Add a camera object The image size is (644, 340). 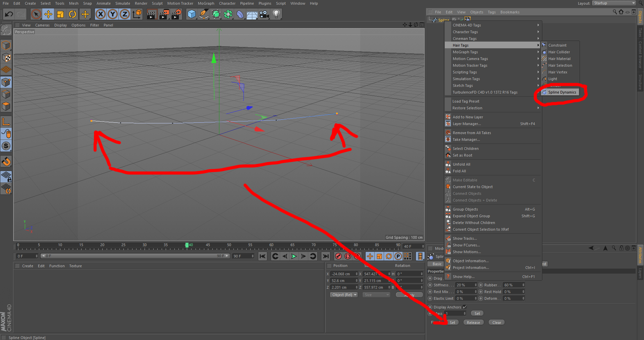coord(264,14)
